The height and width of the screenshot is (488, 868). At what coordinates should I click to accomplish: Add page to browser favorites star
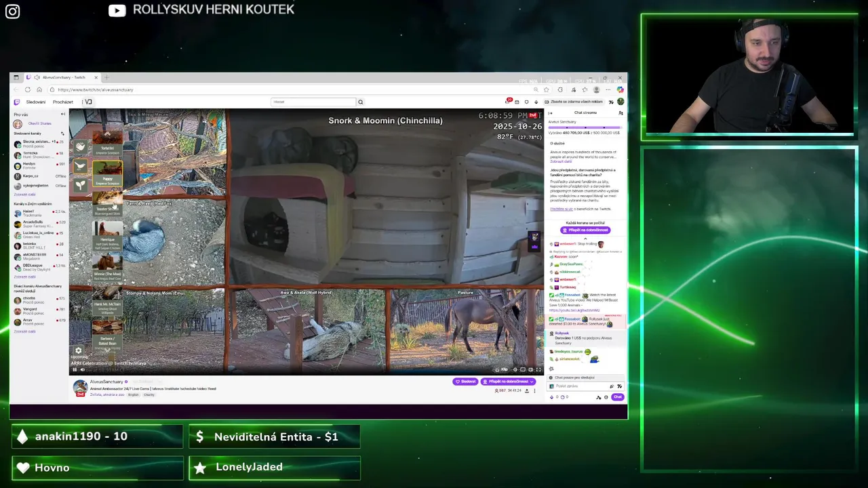pos(547,89)
